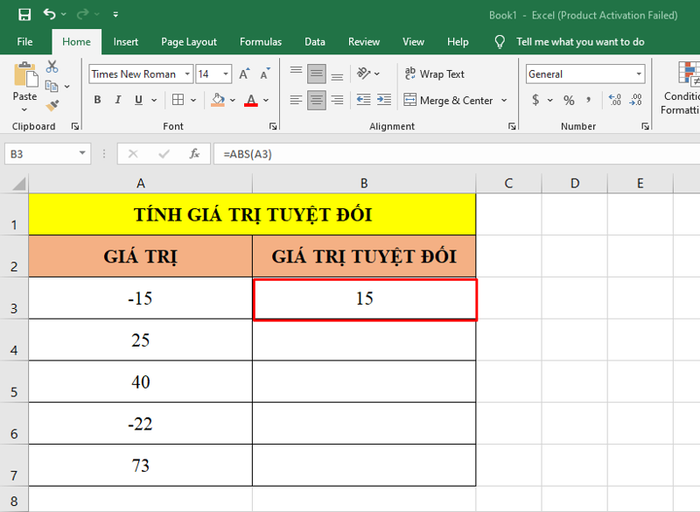Select Align Left icon

click(x=296, y=100)
